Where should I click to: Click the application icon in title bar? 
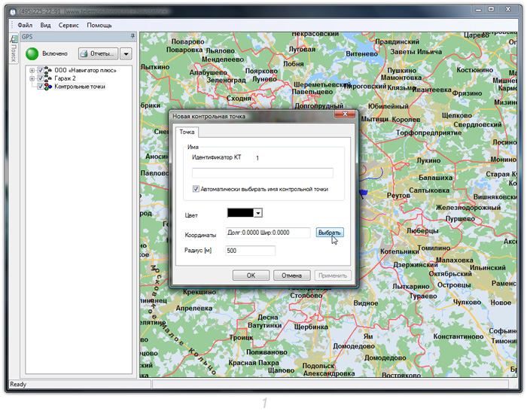(x=13, y=10)
